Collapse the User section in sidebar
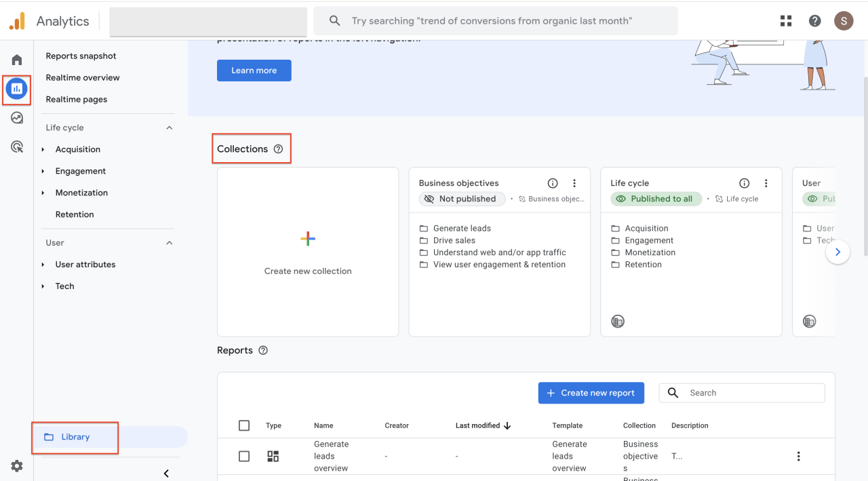The image size is (868, 481). pyautogui.click(x=170, y=243)
